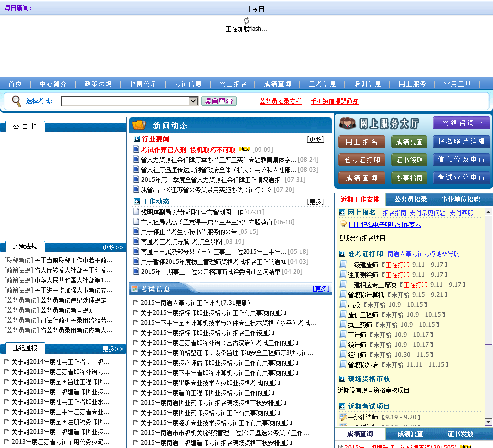
Task: Click the 点击查看 button
Action: click(x=219, y=101)
